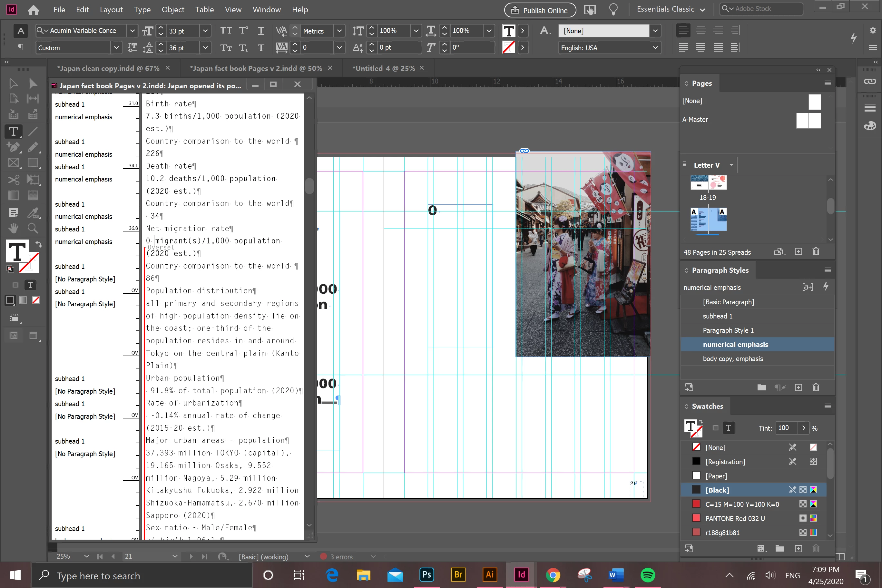Select PANTONE Red 032 U swatch

pyautogui.click(x=735, y=518)
